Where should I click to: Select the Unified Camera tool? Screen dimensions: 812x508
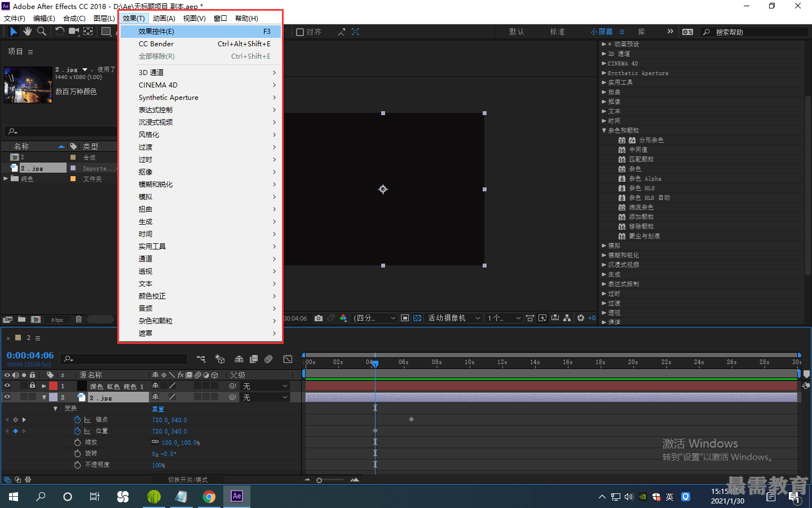point(74,32)
